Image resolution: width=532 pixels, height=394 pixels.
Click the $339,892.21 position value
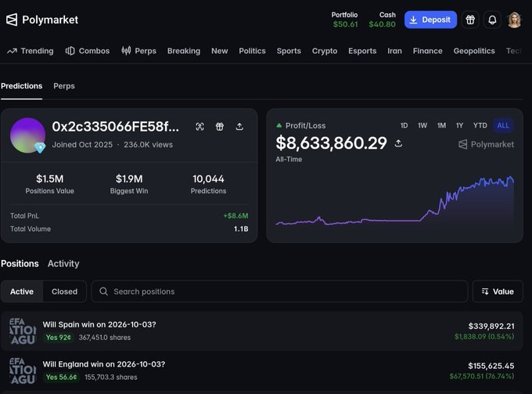point(491,327)
